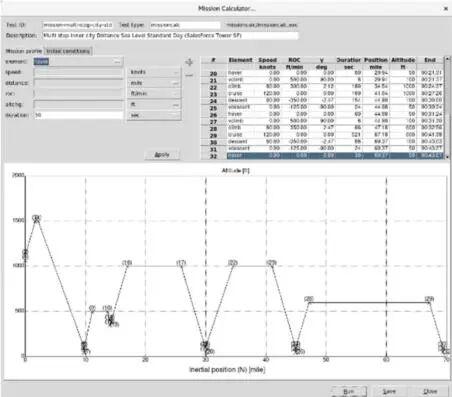Click the Test ID input field
452x397 pixels.
click(77, 25)
